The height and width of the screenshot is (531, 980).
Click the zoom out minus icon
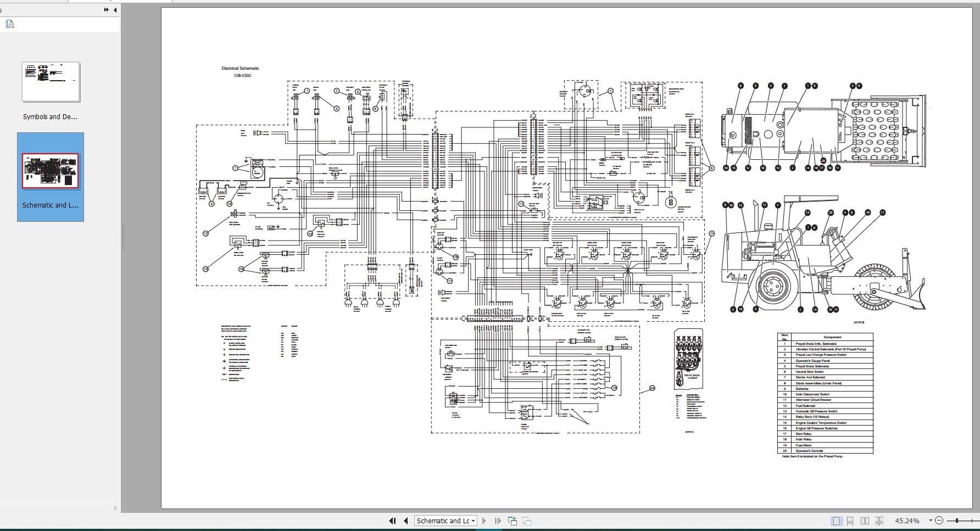(938, 521)
